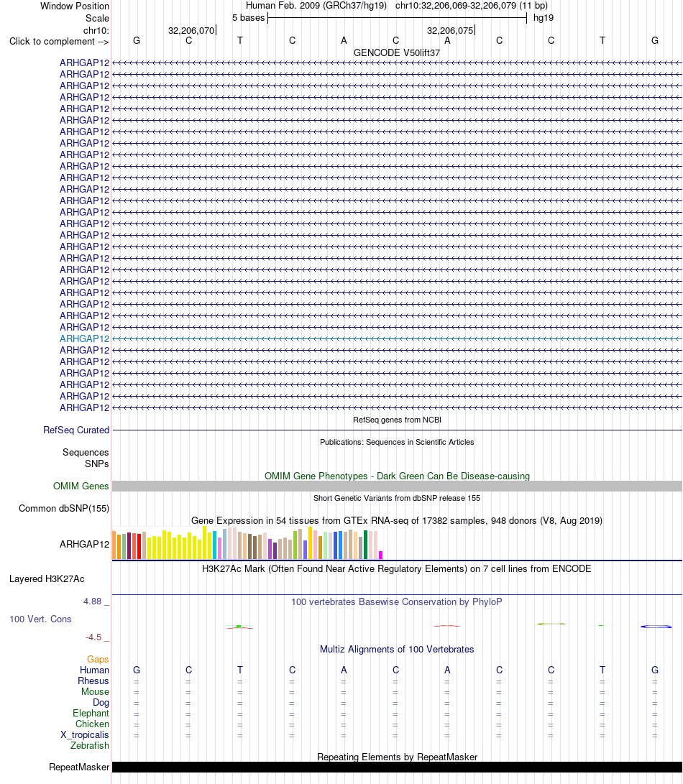Click the RepeatMasker track label

pyautogui.click(x=79, y=767)
